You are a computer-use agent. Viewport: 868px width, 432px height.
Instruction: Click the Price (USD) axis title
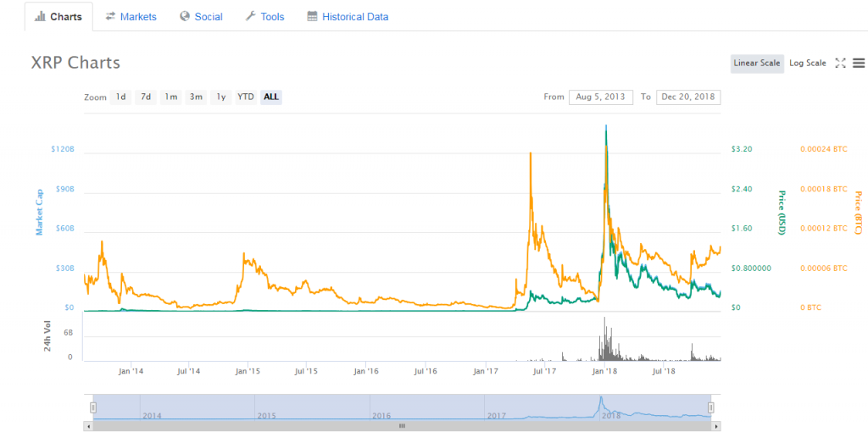[x=782, y=213]
